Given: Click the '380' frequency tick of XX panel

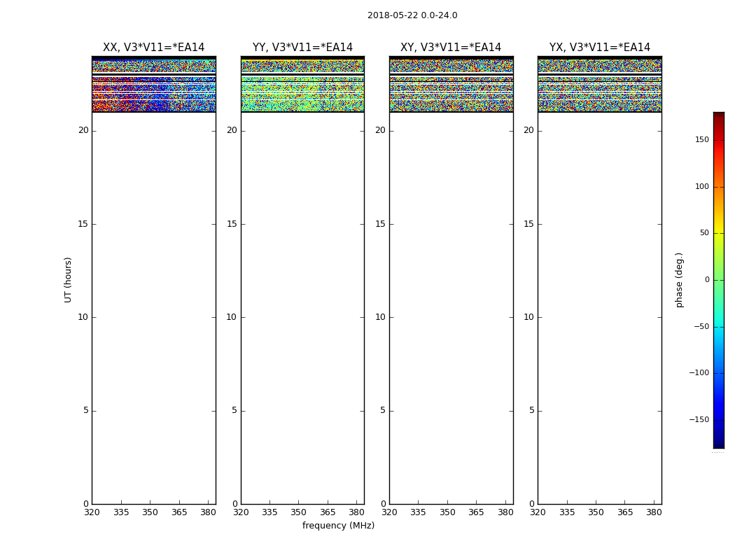Looking at the screenshot, I should pyautogui.click(x=208, y=512).
